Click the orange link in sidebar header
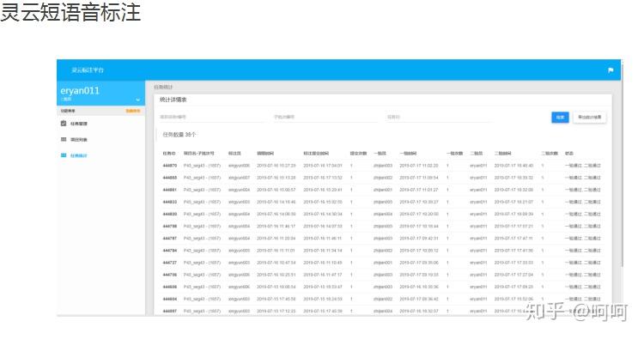 click(132, 111)
